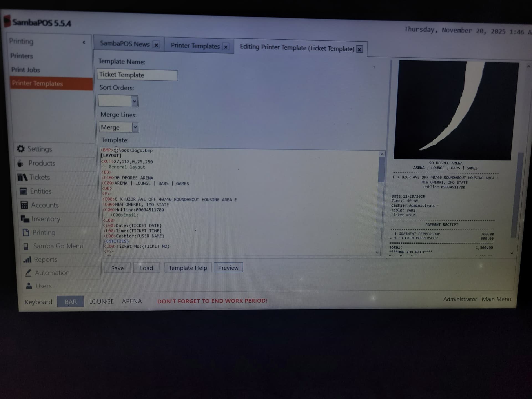Switch to the Printer Templates tab
Screen dimensions: 532x399
point(195,46)
